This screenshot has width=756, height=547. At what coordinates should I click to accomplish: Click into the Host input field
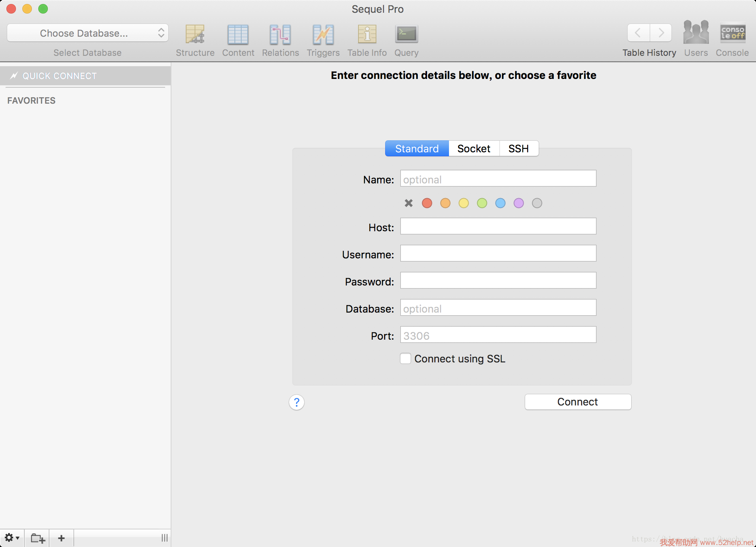coord(498,226)
